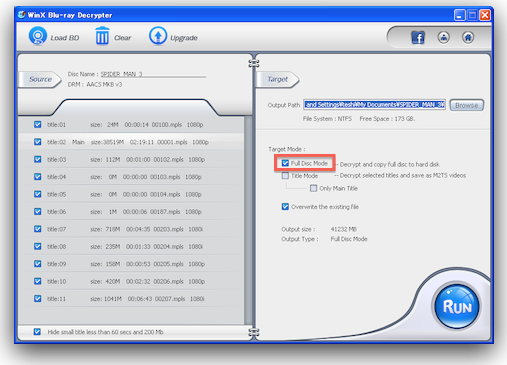The image size is (507, 365).
Task: Minimize the WinX Blu-ray Decrypter window
Action: (459, 15)
